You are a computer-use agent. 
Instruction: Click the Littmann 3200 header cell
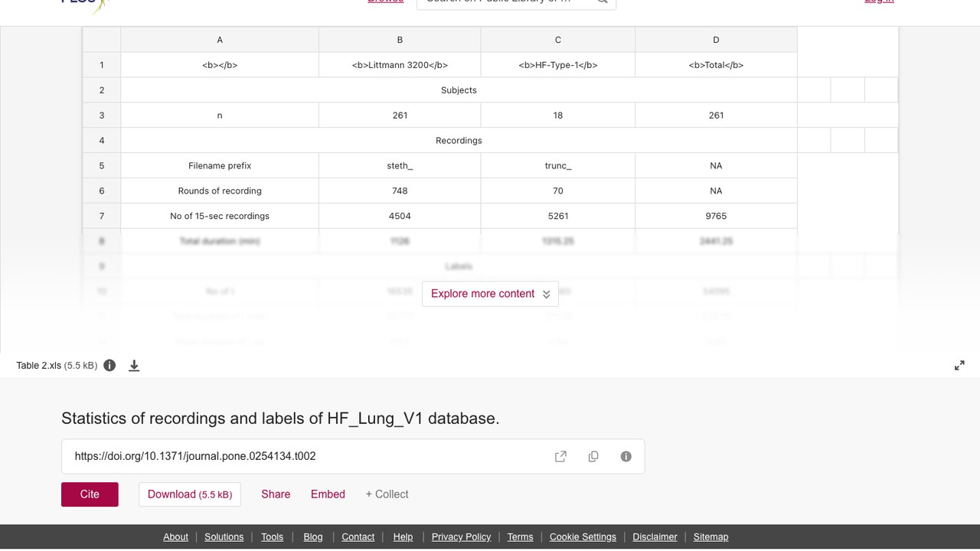tap(400, 65)
